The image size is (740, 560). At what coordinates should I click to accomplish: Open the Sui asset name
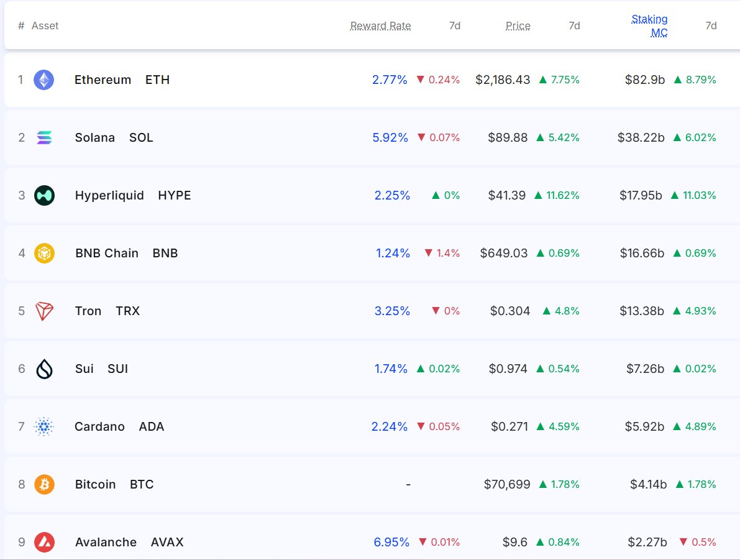point(85,369)
